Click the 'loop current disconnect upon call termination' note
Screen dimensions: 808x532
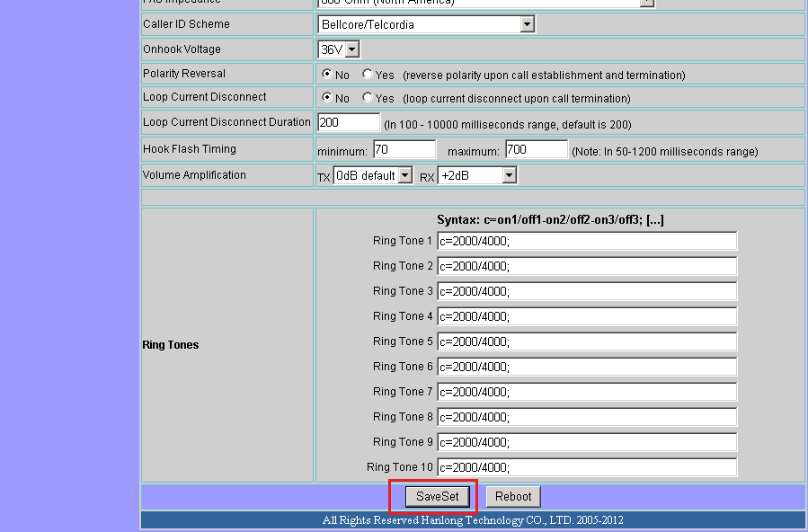517,98
